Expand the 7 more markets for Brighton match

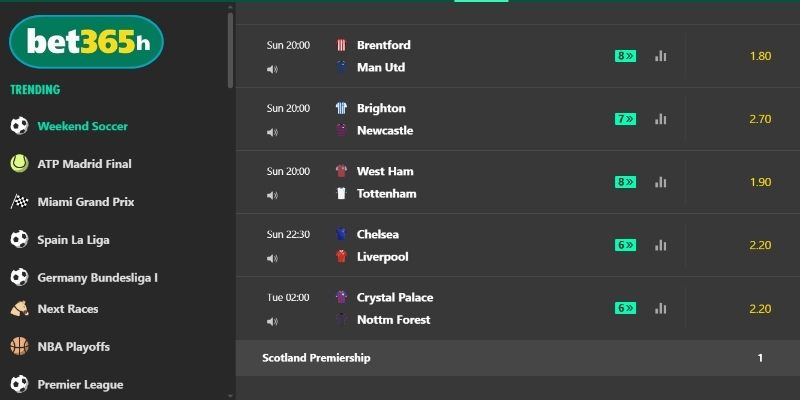point(625,119)
